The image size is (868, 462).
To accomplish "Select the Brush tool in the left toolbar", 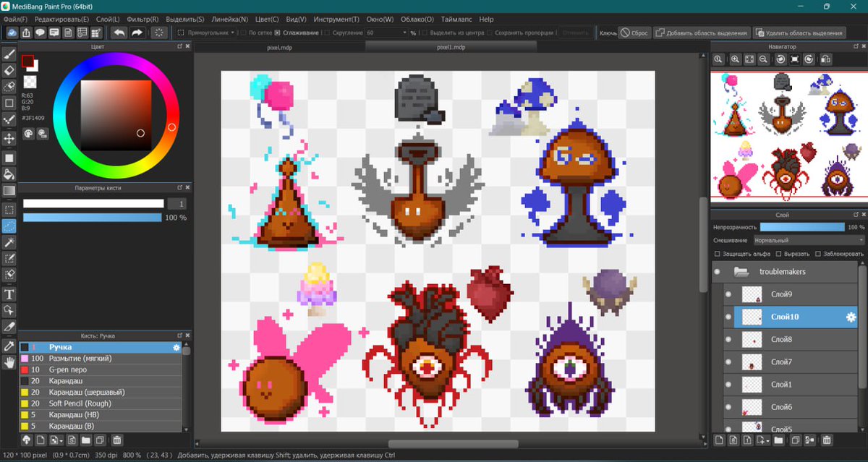I will click(9, 54).
